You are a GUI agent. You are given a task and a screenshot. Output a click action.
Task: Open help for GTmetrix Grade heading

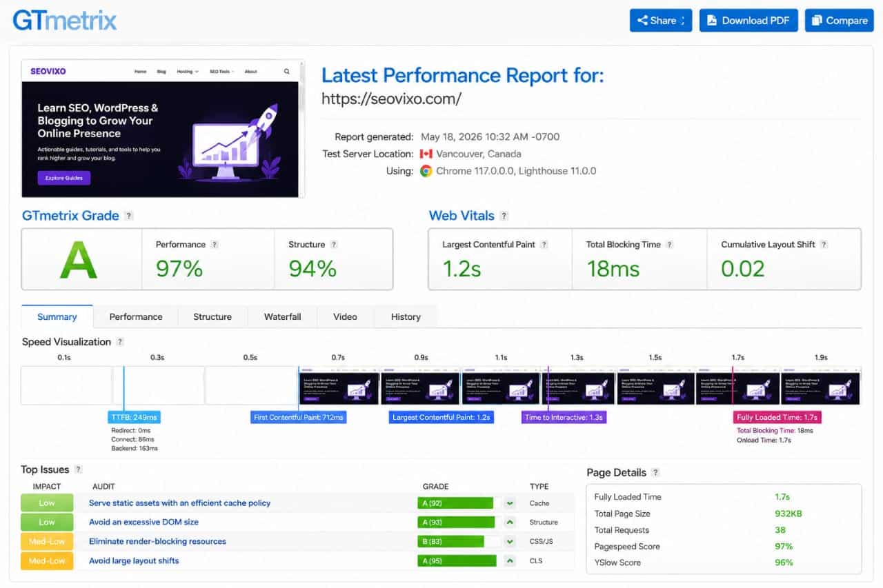[x=128, y=216]
